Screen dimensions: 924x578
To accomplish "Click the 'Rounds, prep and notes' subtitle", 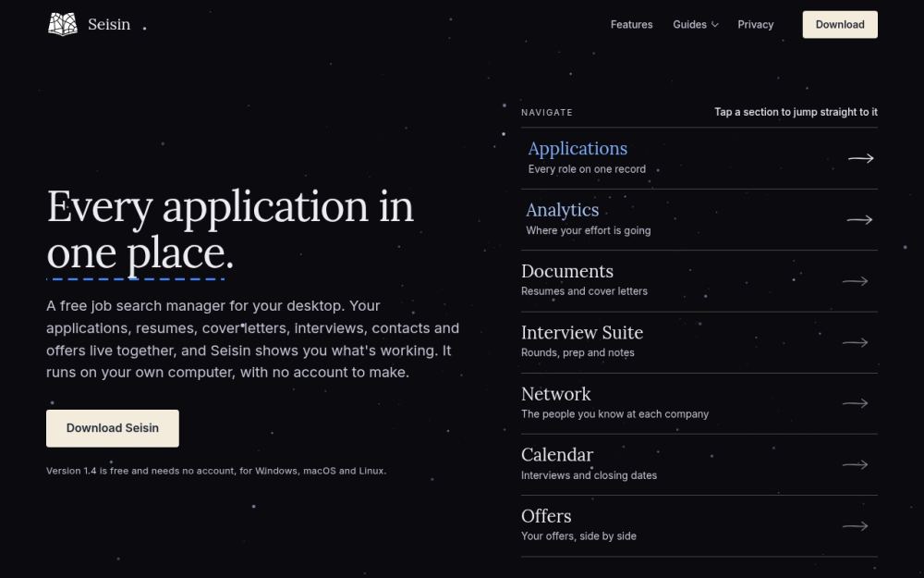I will click(577, 352).
